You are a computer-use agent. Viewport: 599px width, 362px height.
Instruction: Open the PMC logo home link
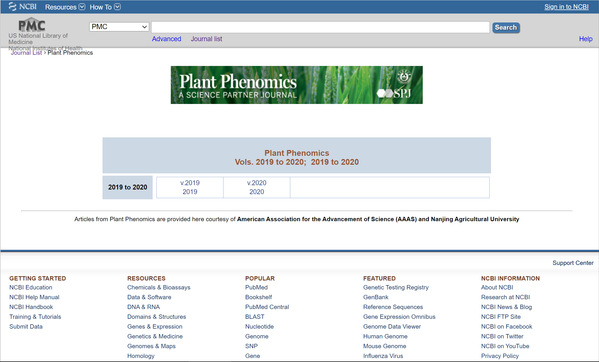pos(32,25)
